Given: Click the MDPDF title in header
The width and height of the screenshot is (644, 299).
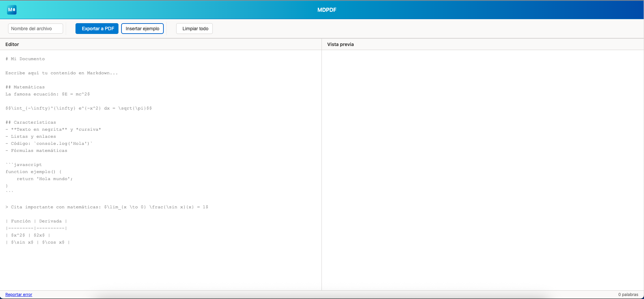Looking at the screenshot, I should click(327, 10).
